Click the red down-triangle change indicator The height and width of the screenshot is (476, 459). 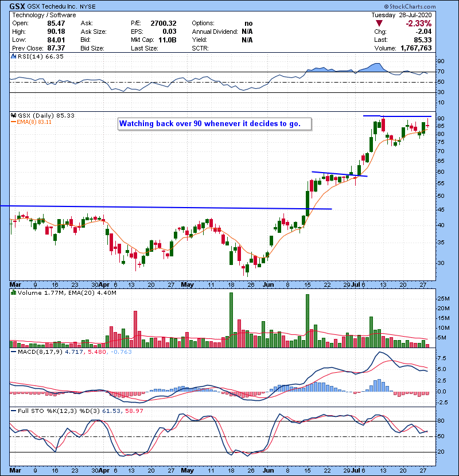(379, 24)
